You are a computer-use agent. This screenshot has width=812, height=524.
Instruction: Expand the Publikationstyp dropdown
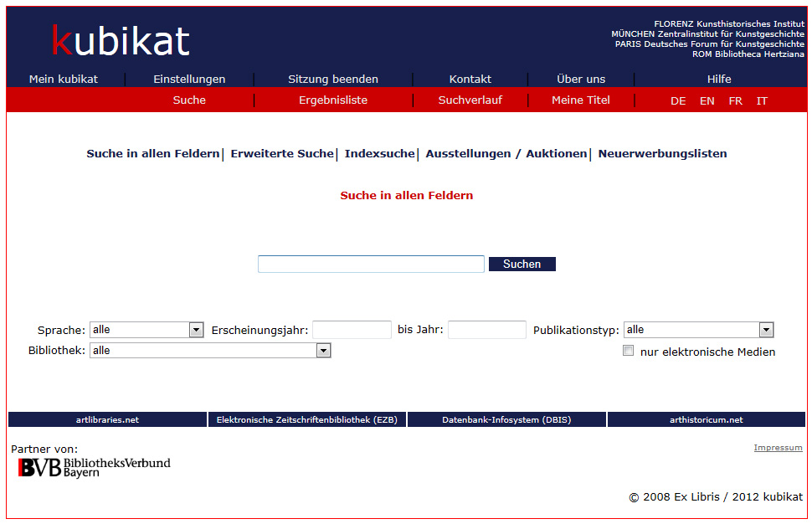[x=698, y=330]
